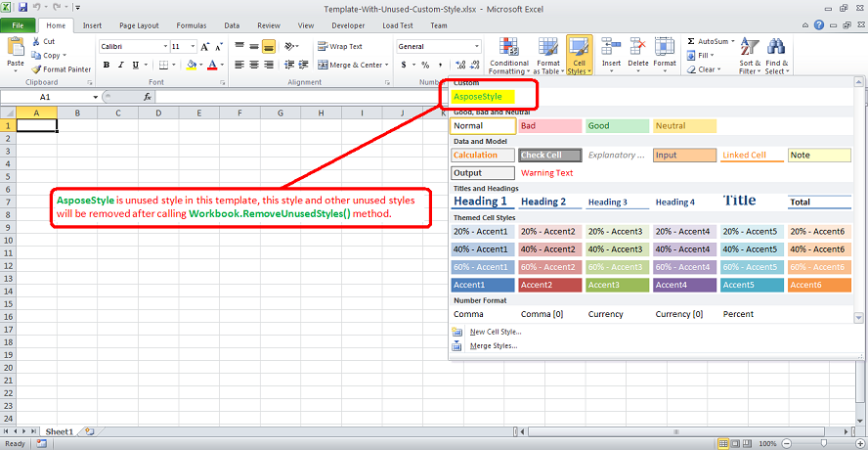Click the Format Painter brush icon
Viewport: 868px width, 450px height.
[37, 69]
